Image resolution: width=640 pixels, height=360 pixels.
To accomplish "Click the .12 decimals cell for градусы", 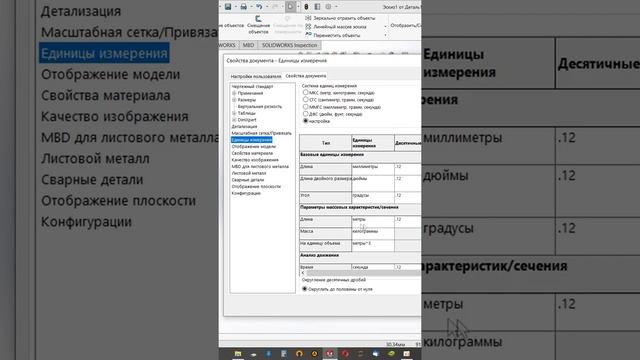I will (407, 198).
